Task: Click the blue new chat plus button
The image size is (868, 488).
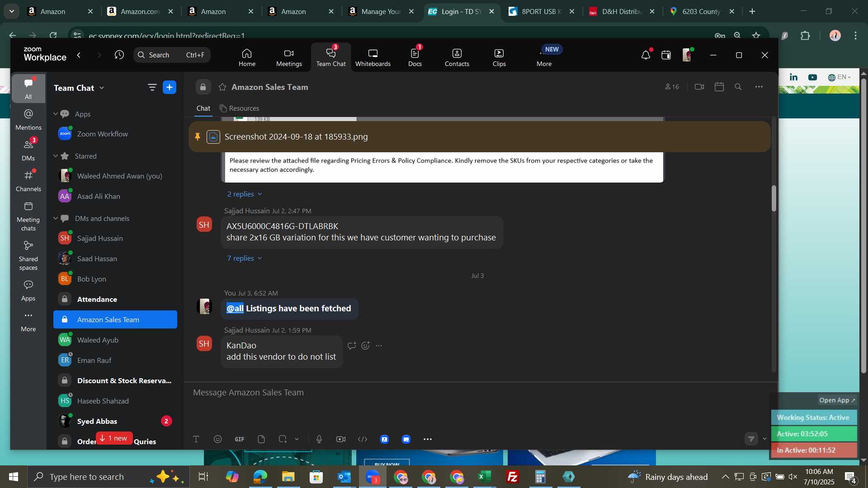Action: pos(170,88)
